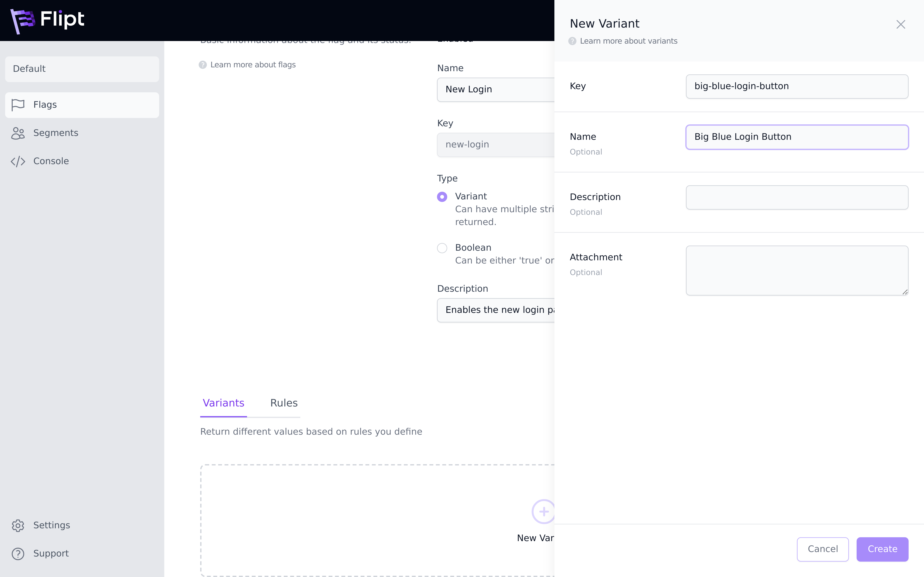Click the help icon next to flags
Viewport: 924px width, 577px height.
[x=203, y=65]
